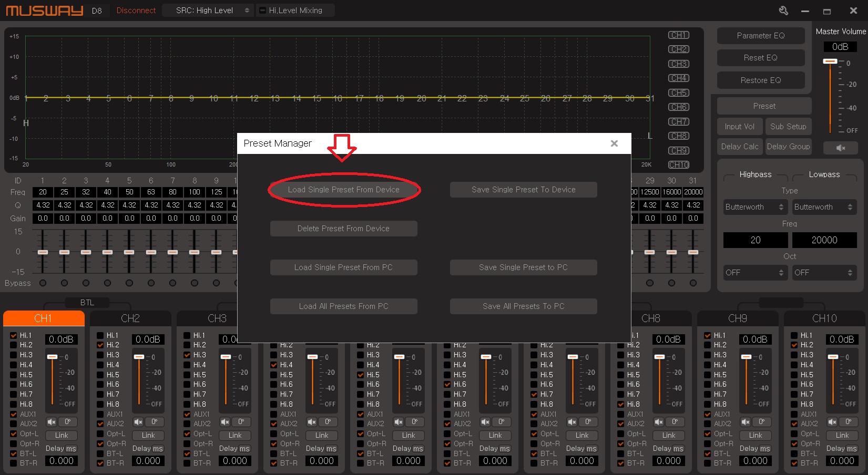Click Save Single Preset To Device
Viewport: 868px width, 475px height.
pyautogui.click(x=524, y=190)
